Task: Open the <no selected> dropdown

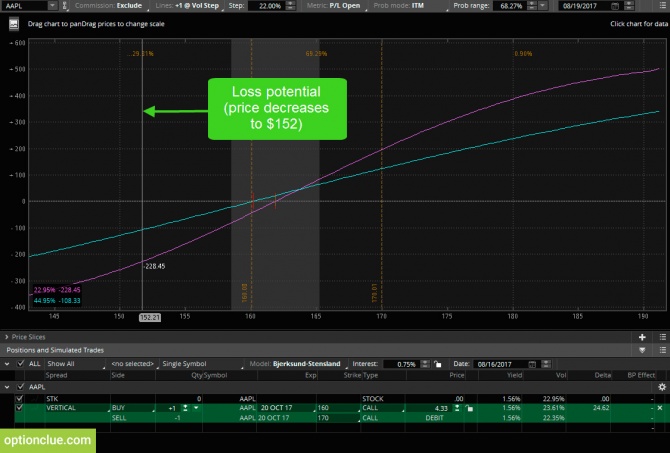Action: pyautogui.click(x=133, y=364)
